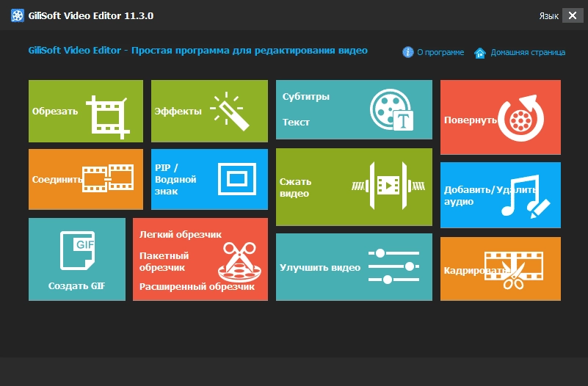Open the crop-frame icon on the Обрезать tile
This screenshot has width=588, height=386.
pos(108,117)
